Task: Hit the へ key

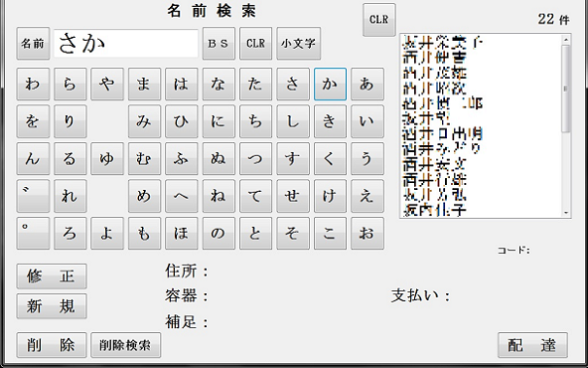Action: (x=182, y=196)
